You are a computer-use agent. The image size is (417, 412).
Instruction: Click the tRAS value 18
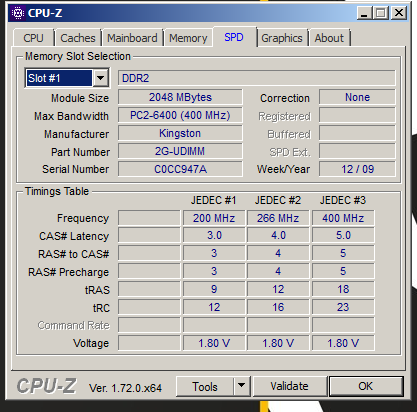343,289
